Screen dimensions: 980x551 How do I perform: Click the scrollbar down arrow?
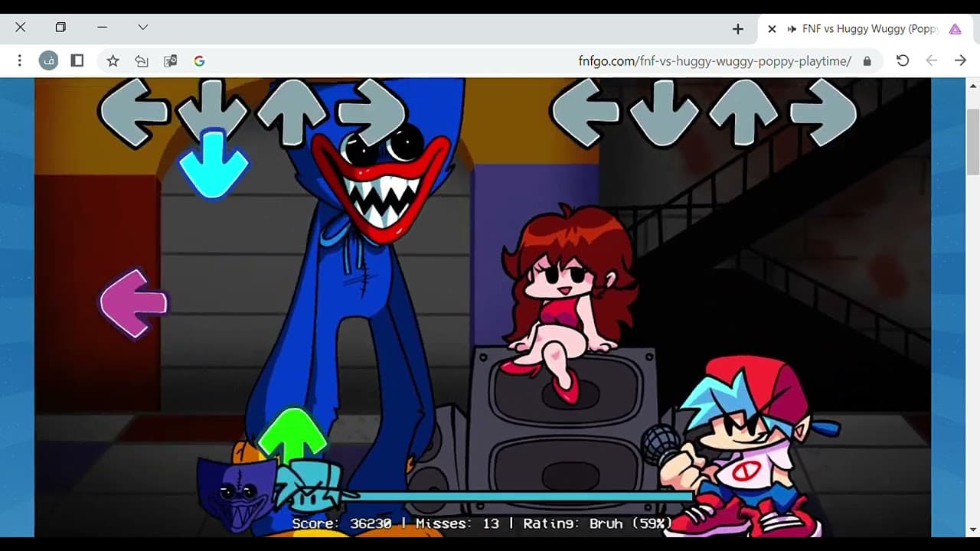point(973,530)
